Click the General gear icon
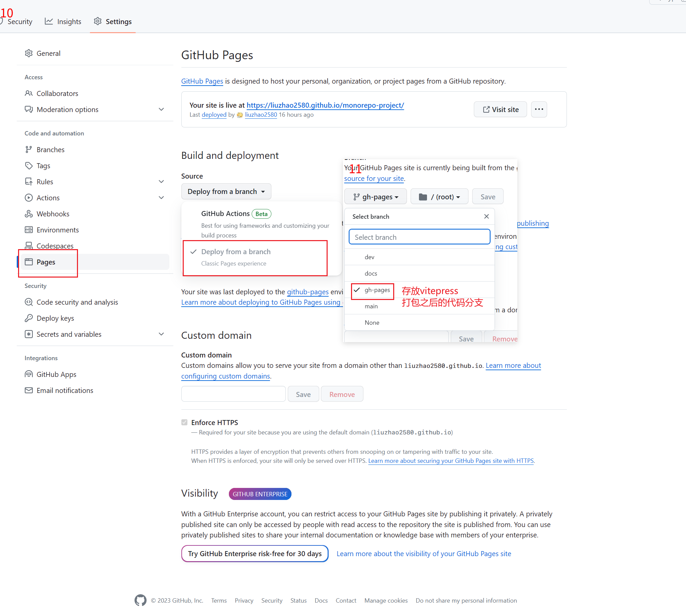This screenshot has height=616, width=686. (x=29, y=53)
